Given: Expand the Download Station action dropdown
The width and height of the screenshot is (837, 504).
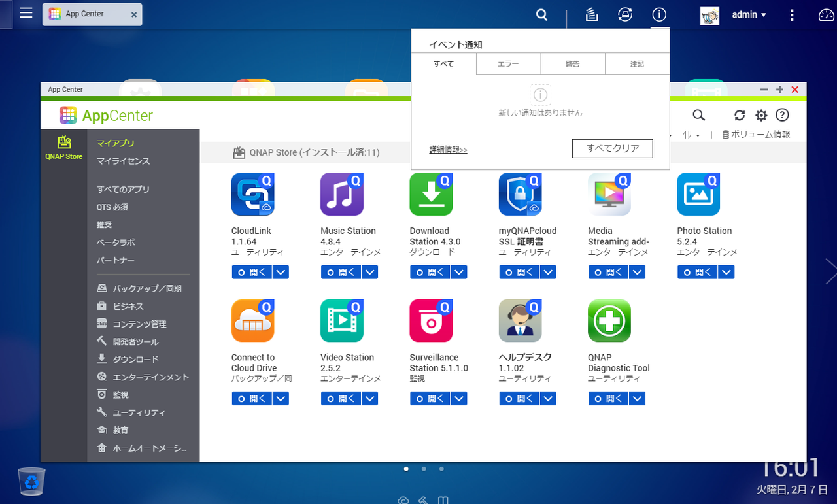Looking at the screenshot, I should [459, 272].
